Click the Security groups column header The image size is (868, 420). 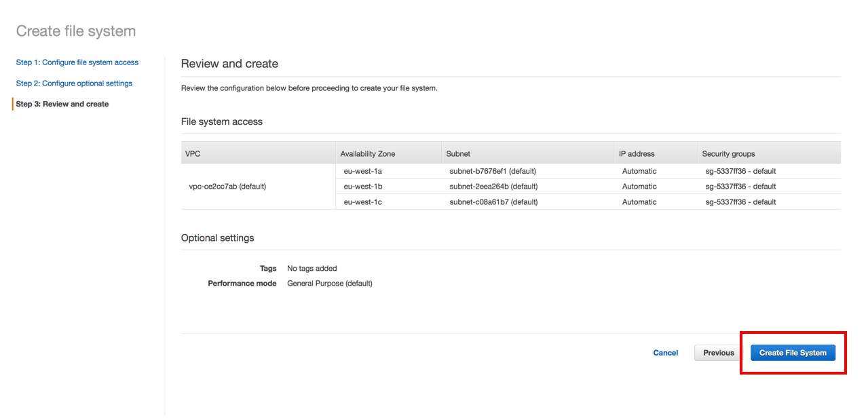pyautogui.click(x=728, y=153)
